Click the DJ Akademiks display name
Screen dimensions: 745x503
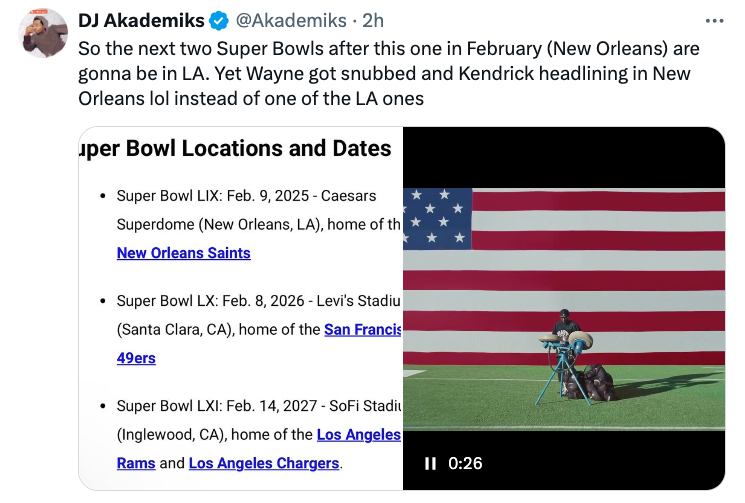pyautogui.click(x=141, y=21)
